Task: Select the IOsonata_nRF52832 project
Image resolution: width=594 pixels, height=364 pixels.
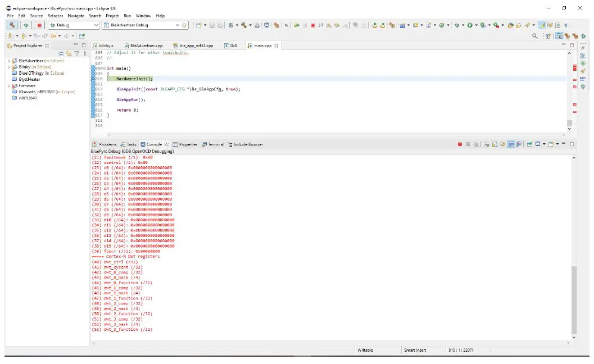Action: click(44, 92)
